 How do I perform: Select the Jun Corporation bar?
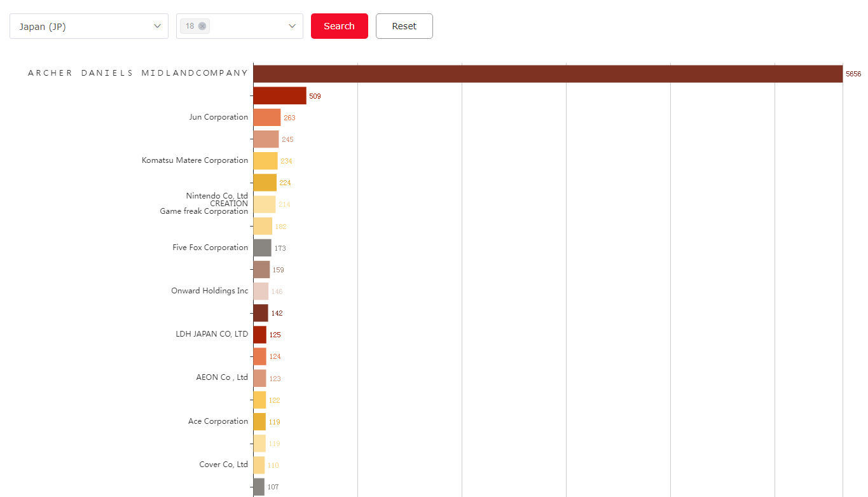pos(266,117)
